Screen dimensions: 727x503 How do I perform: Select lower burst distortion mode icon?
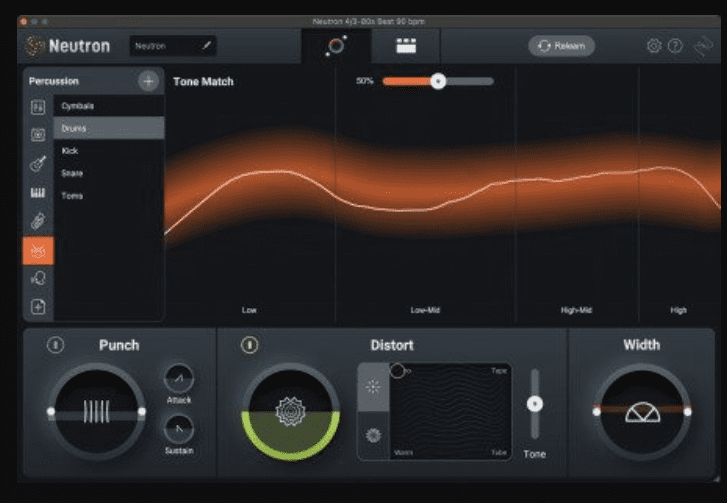pos(373,435)
